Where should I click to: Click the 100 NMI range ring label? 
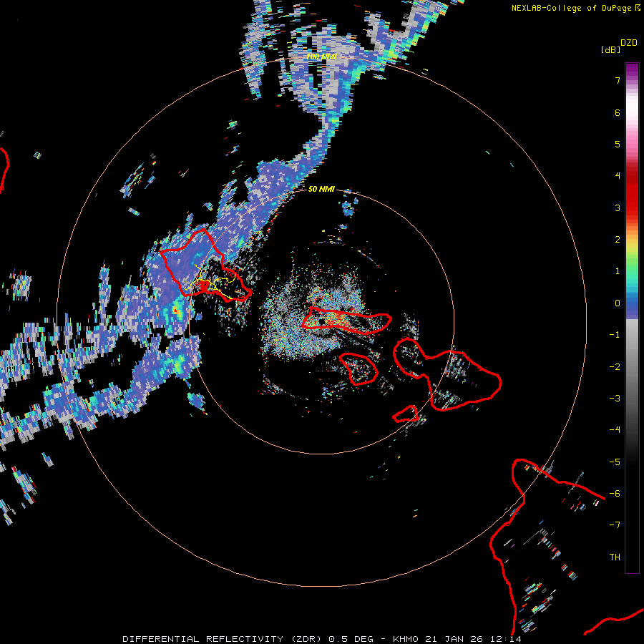click(321, 57)
